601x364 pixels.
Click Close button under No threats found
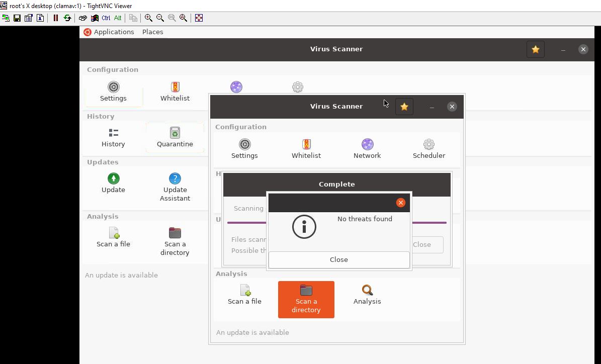tap(338, 259)
